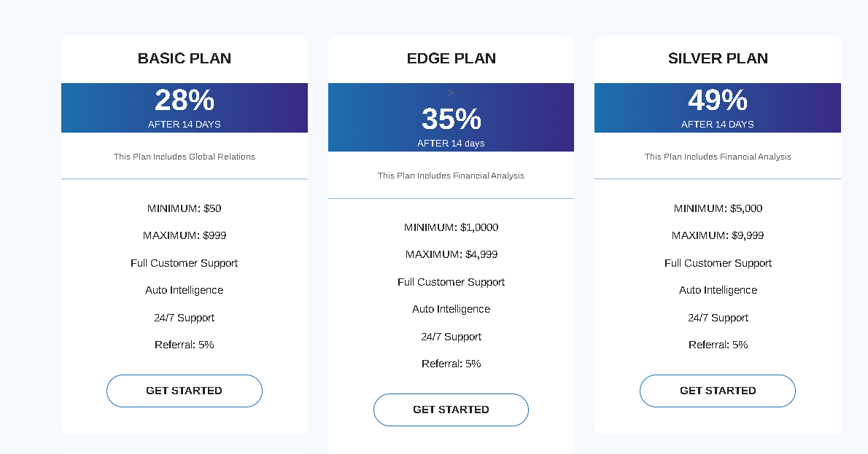Click the MAXIMUM: $999 line
The height and width of the screenshot is (454, 868).
pos(184,235)
